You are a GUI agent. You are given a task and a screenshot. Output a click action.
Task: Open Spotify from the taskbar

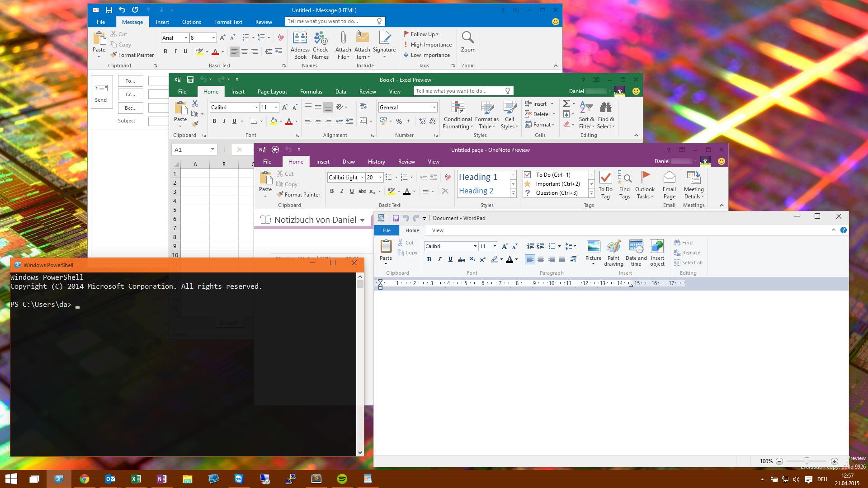[342, 479]
